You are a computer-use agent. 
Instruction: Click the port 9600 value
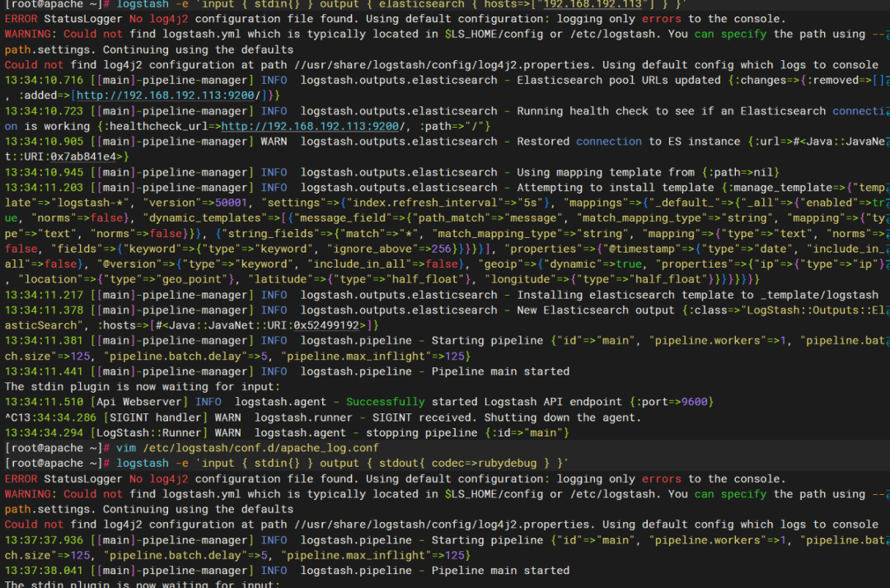[694, 402]
